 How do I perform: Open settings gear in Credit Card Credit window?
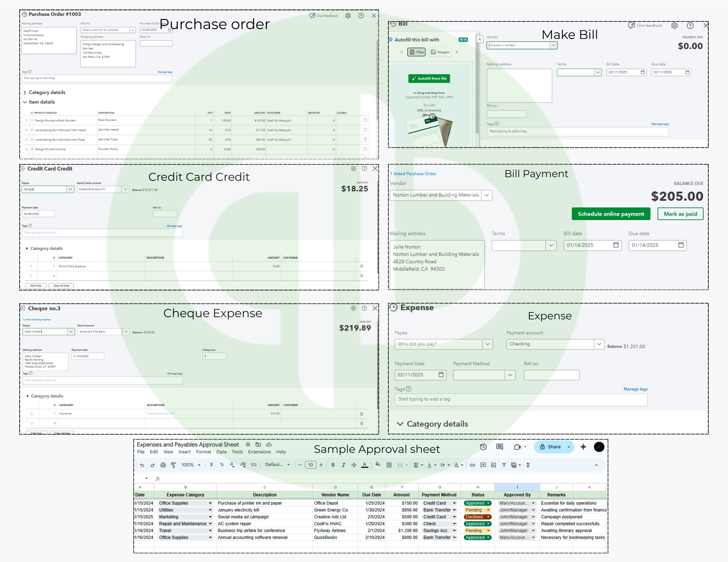(353, 168)
